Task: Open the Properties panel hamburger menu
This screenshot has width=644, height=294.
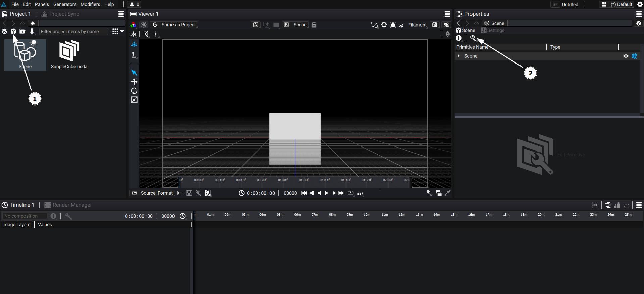Action: click(x=639, y=14)
